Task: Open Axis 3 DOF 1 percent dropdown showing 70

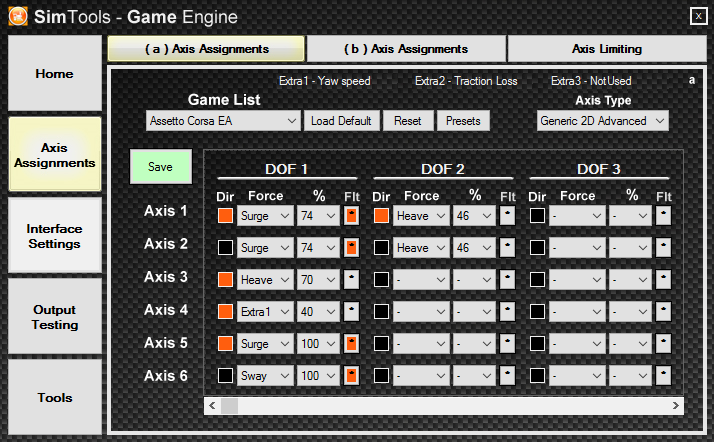Action: 318,279
